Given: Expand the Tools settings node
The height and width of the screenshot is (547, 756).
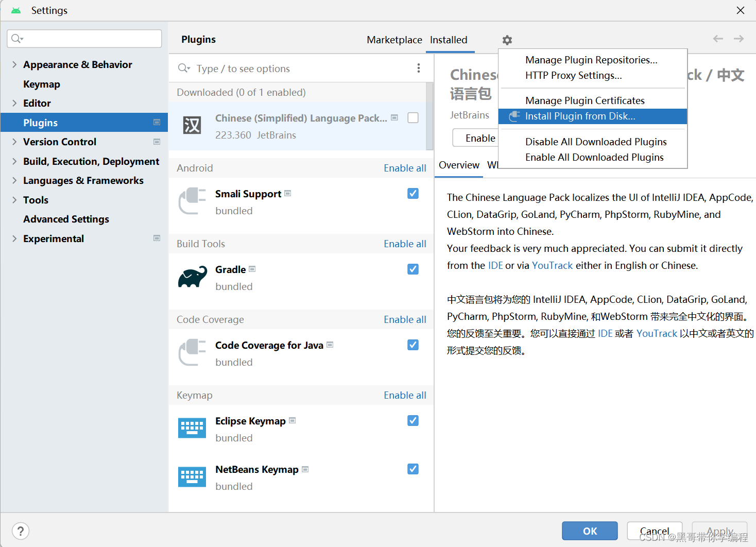Looking at the screenshot, I should point(14,200).
